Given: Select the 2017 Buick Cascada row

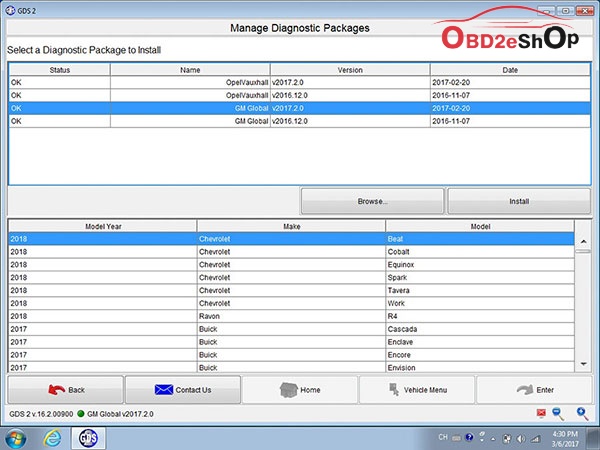Looking at the screenshot, I should tap(291, 329).
